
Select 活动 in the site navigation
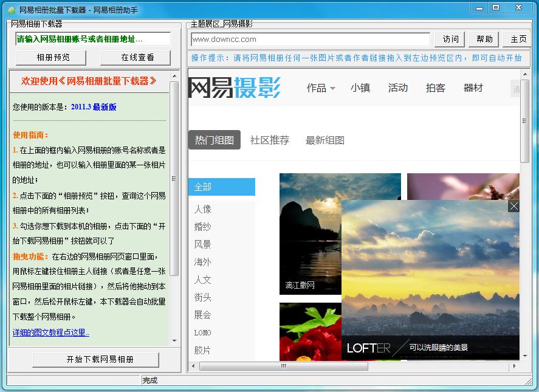398,88
